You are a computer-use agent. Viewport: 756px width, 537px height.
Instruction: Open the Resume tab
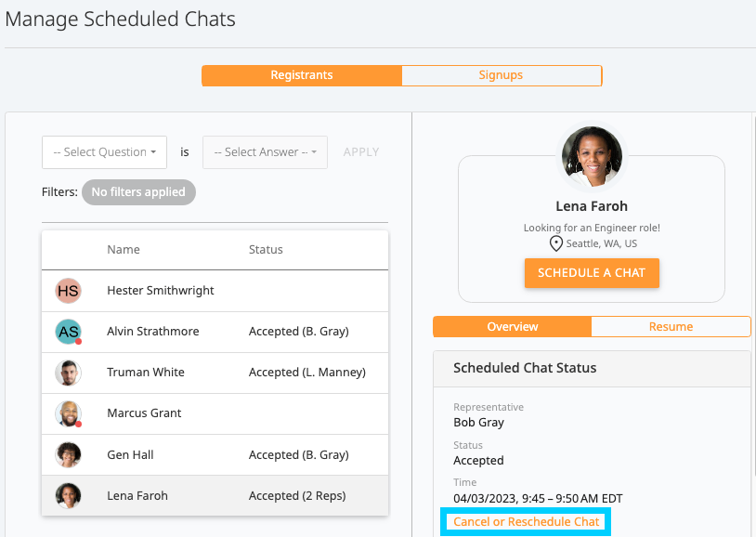(671, 327)
